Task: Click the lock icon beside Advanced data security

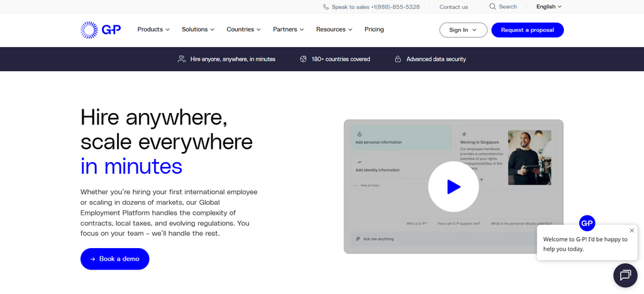Action: click(397, 59)
